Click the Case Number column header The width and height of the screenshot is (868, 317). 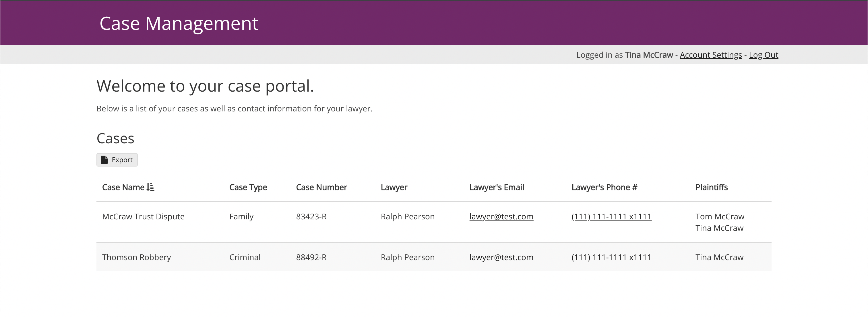point(321,187)
